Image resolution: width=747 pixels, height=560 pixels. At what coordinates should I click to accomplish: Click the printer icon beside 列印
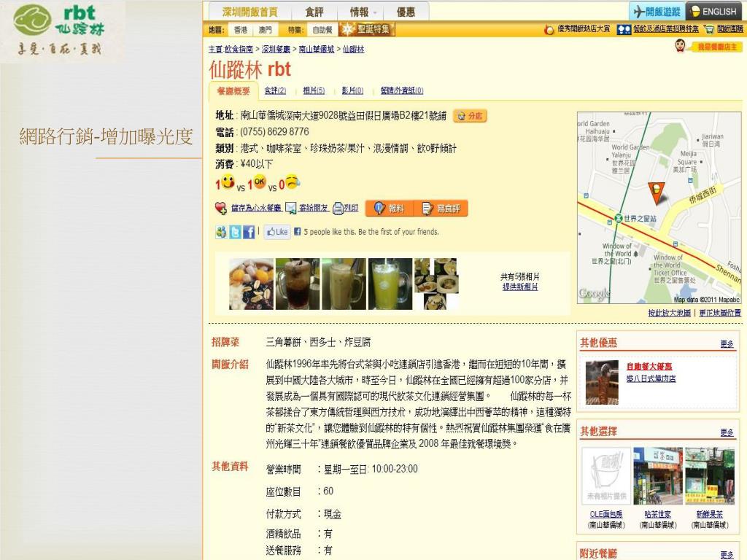point(338,208)
